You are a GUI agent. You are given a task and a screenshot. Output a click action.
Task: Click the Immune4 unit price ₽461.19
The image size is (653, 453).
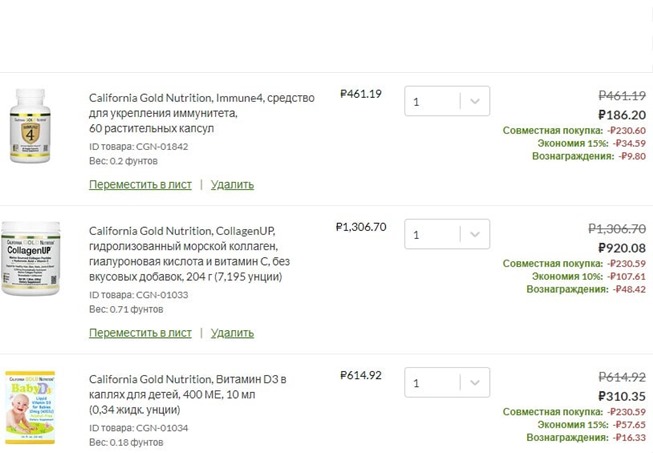360,94
